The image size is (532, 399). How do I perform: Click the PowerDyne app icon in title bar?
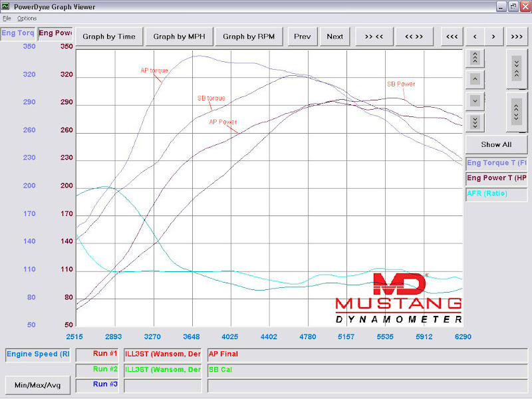(x=5, y=6)
